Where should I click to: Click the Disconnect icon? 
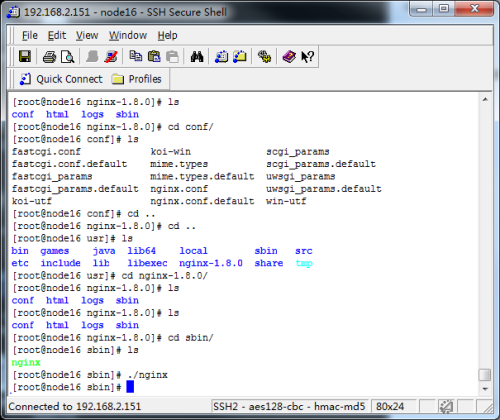pos(111,56)
